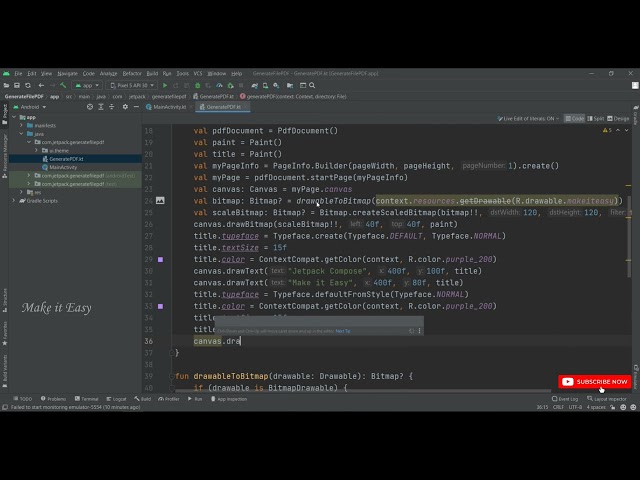Switch editor to Split view mode
Screen dimensions: 640x480
(596, 118)
